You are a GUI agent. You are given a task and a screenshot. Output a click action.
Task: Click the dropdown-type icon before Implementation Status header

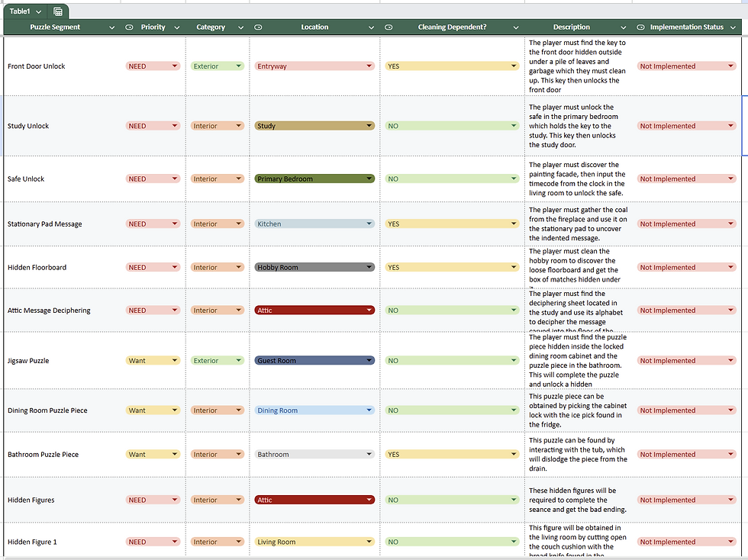pyautogui.click(x=641, y=27)
